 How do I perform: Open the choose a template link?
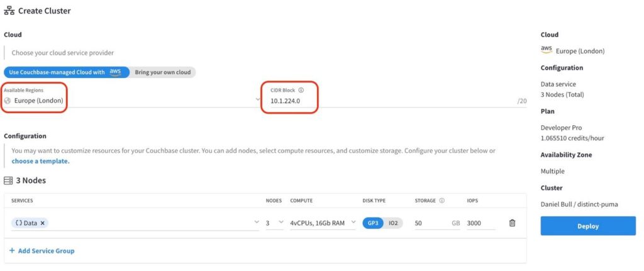pyautogui.click(x=40, y=161)
